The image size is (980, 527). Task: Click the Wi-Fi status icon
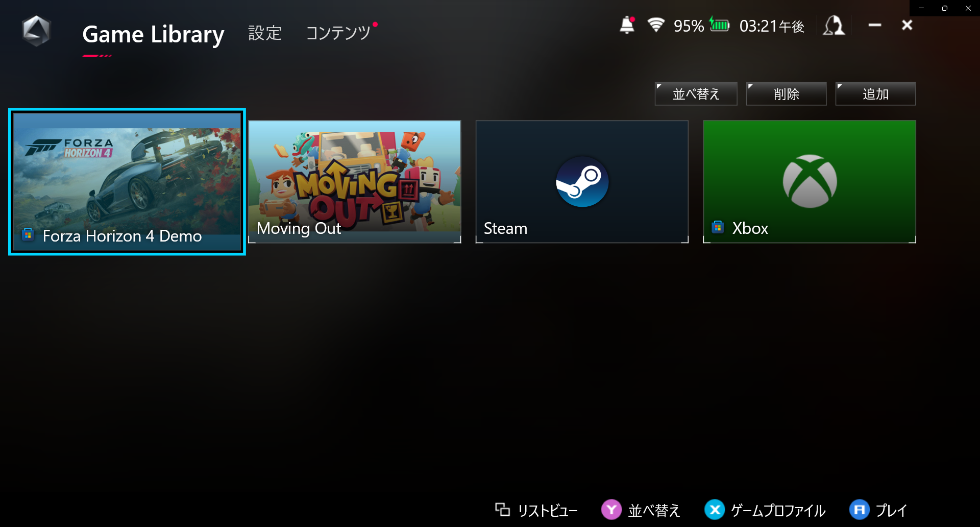point(656,25)
